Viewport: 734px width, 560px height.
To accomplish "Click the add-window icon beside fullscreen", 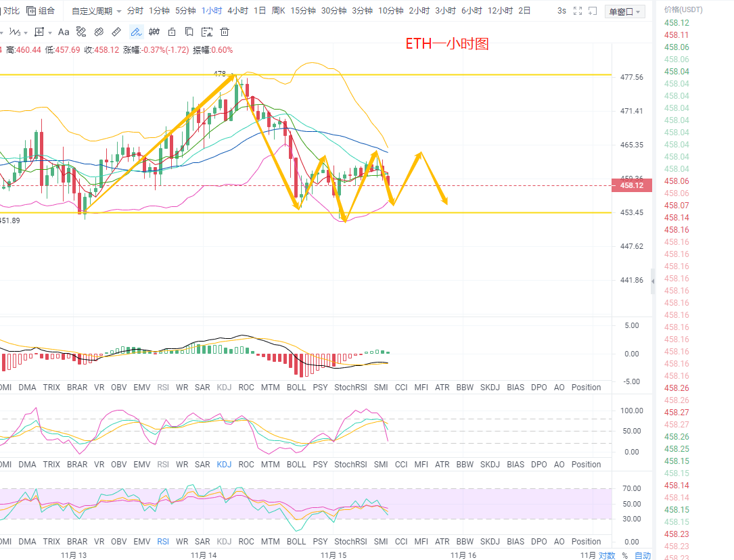I will pyautogui.click(x=593, y=11).
